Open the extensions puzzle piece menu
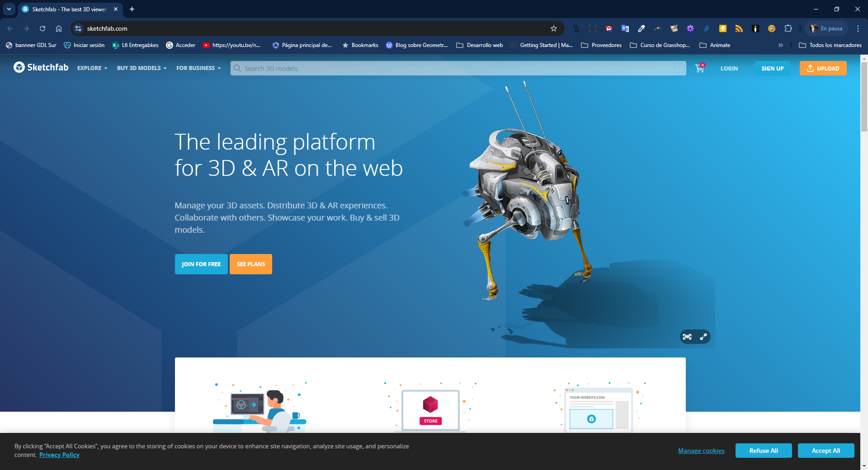 coord(788,28)
